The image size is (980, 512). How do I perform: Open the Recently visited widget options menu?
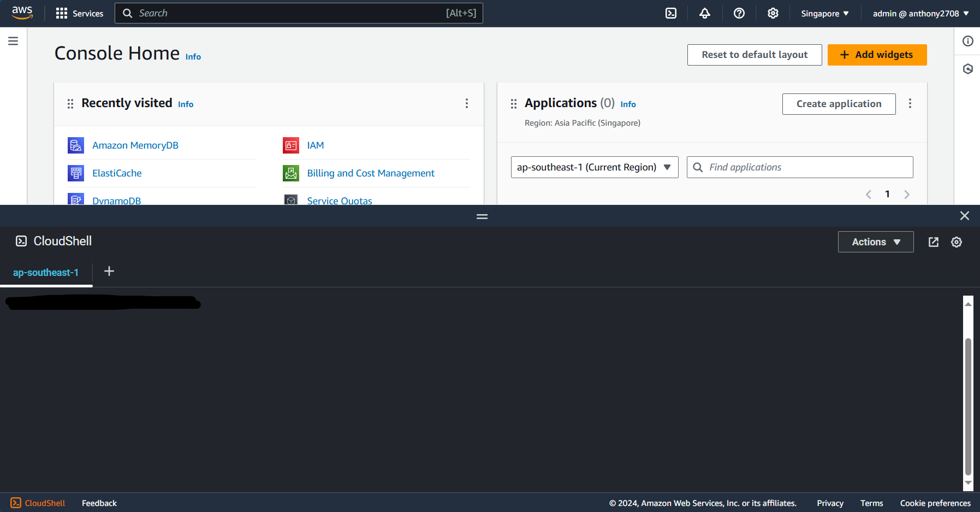tap(467, 103)
